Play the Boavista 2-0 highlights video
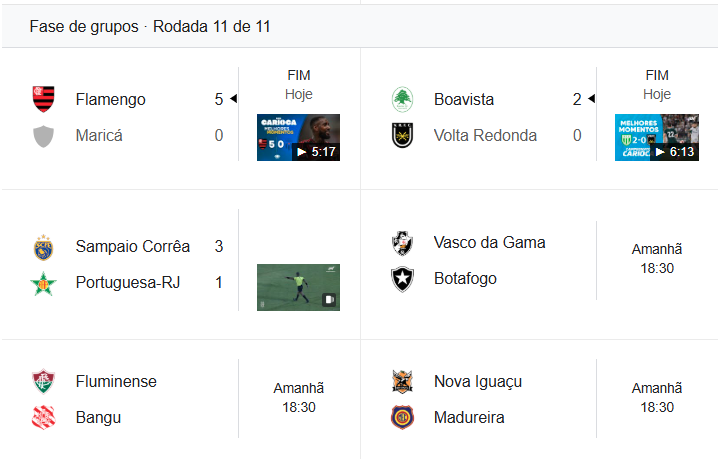This screenshot has height=459, width=722. (x=657, y=137)
